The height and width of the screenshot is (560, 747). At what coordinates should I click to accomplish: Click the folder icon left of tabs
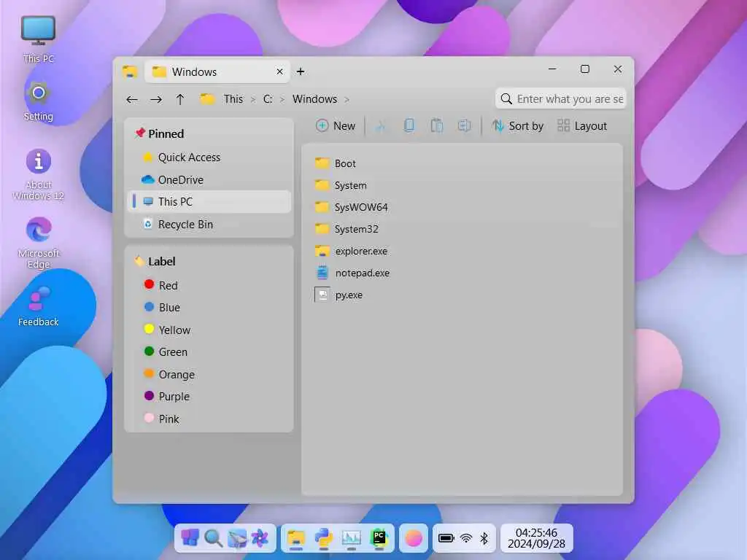130,72
